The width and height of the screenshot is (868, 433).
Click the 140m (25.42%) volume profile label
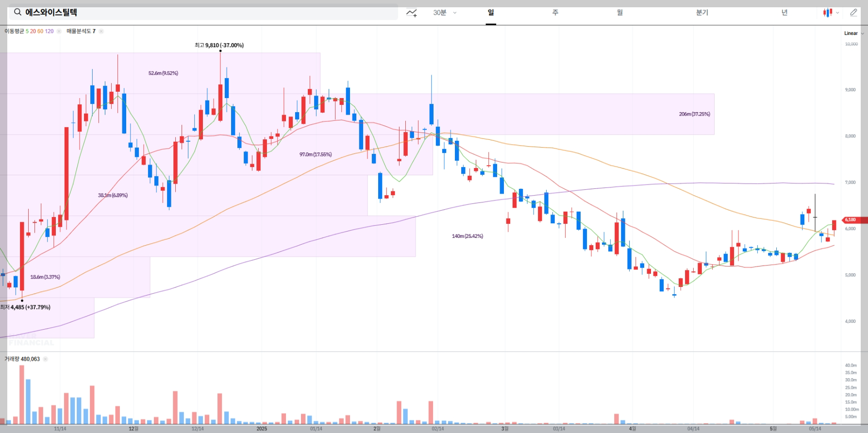tap(467, 236)
